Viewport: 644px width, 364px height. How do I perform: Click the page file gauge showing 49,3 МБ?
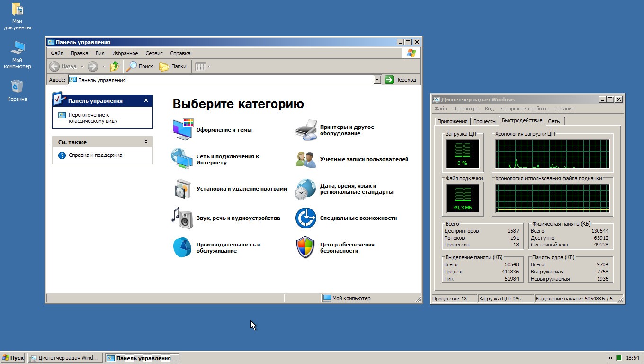(x=462, y=199)
